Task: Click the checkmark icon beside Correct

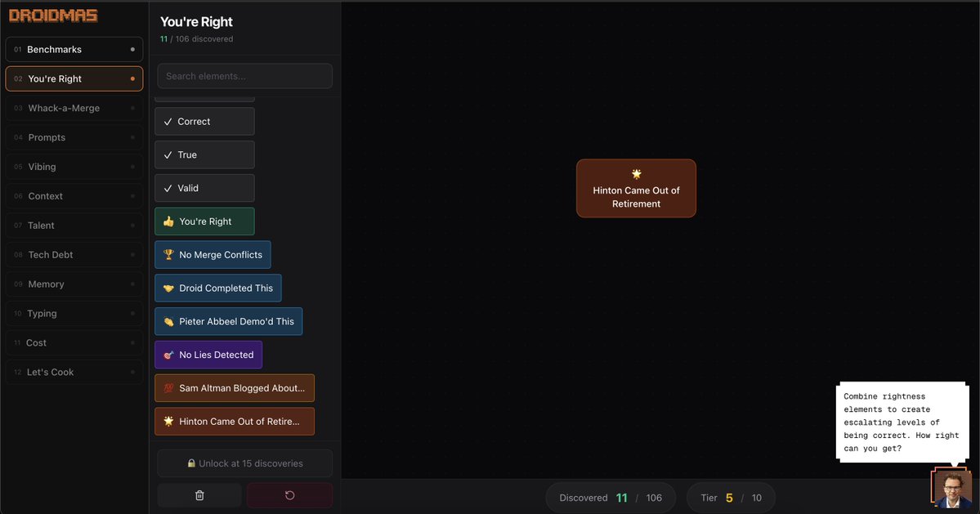Action: click(168, 122)
